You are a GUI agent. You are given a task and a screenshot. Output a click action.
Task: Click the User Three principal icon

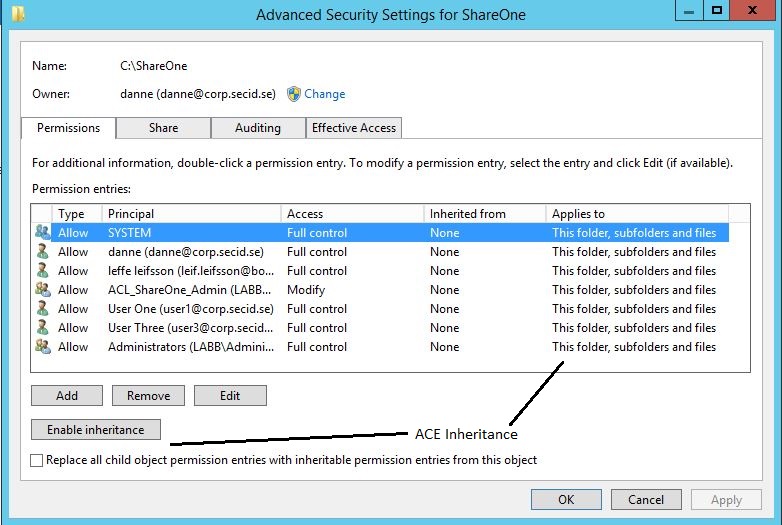(x=42, y=328)
